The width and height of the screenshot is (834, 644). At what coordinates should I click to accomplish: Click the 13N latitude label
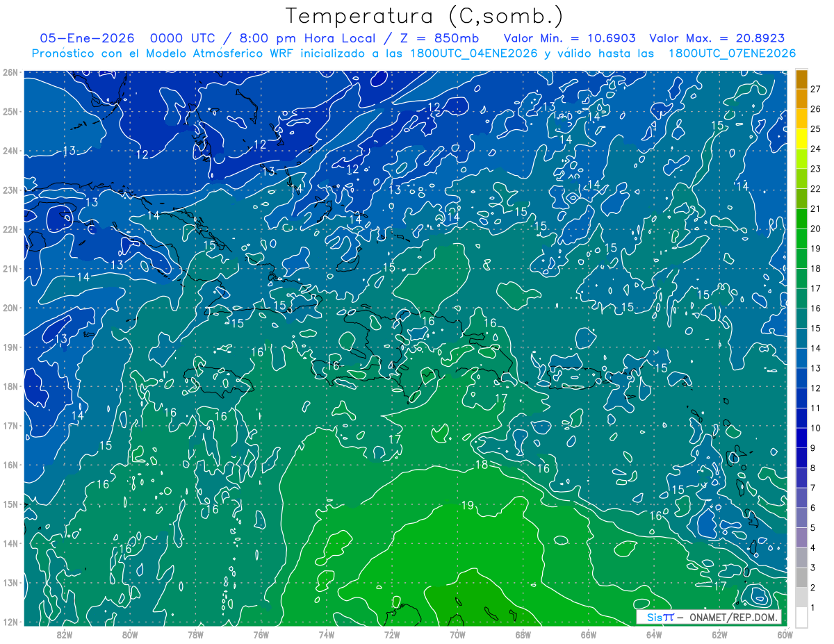point(10,583)
